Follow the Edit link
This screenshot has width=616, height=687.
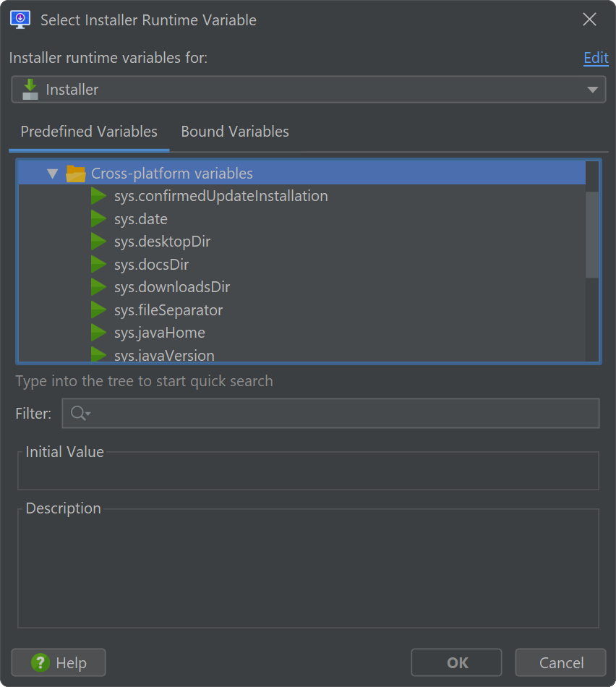[x=596, y=58]
